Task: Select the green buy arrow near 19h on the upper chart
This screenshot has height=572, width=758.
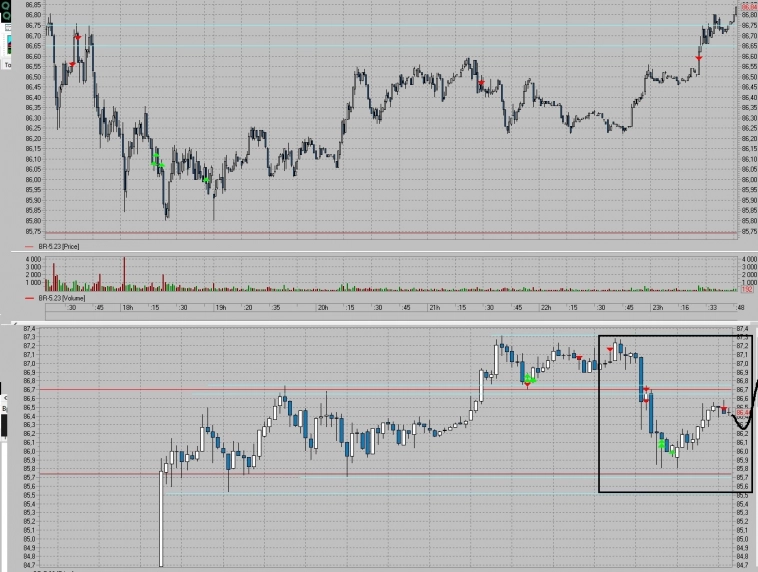Action: [x=206, y=180]
